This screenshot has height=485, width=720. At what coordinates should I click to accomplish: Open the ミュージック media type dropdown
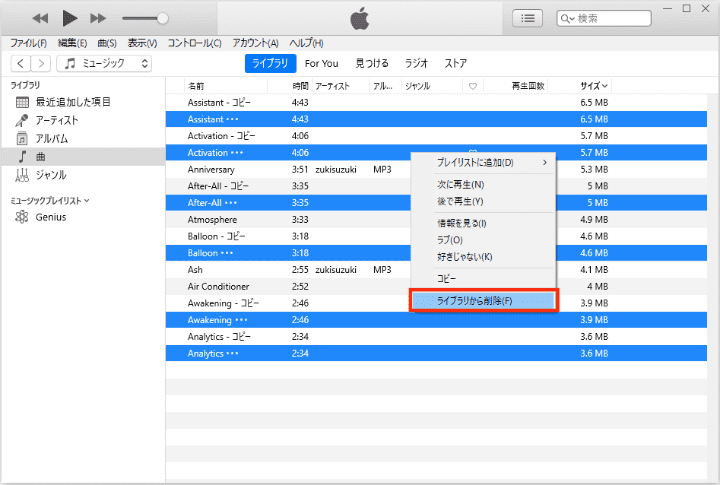104,63
